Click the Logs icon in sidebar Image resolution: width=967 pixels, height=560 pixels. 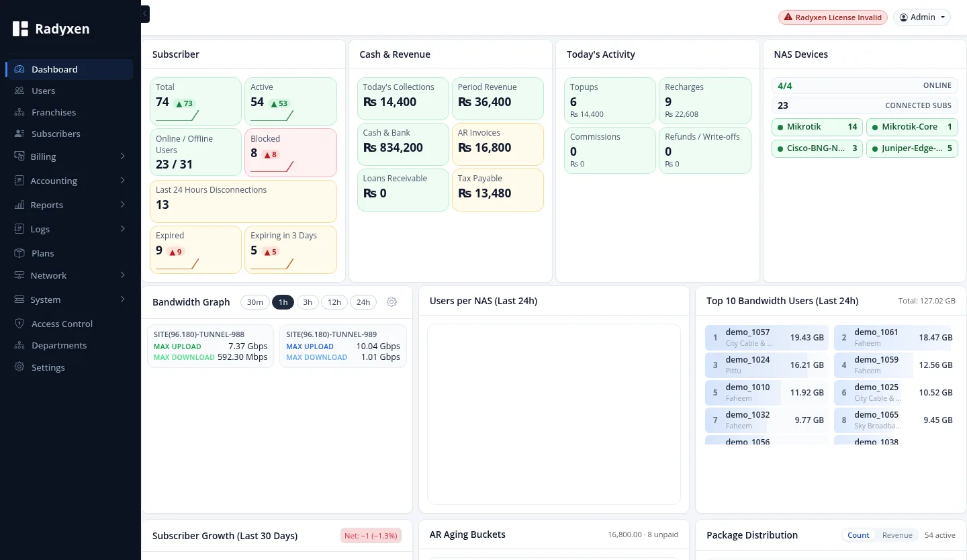(x=19, y=229)
